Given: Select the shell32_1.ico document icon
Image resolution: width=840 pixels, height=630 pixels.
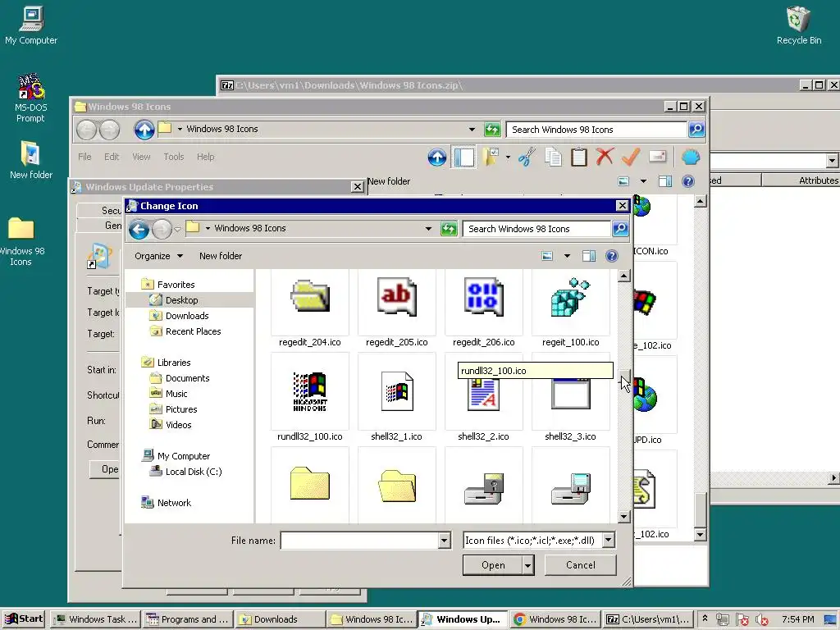Looking at the screenshot, I should coord(396,391).
